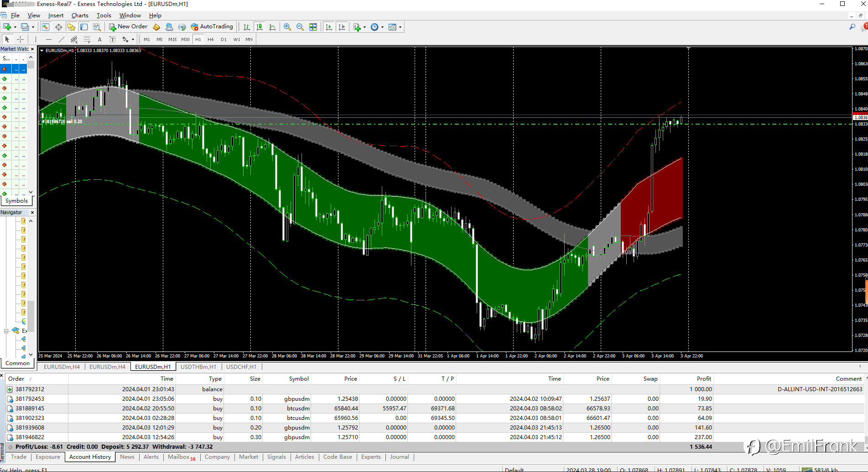868x472 pixels.
Task: Open the search magnifier icon
Action: (852, 27)
